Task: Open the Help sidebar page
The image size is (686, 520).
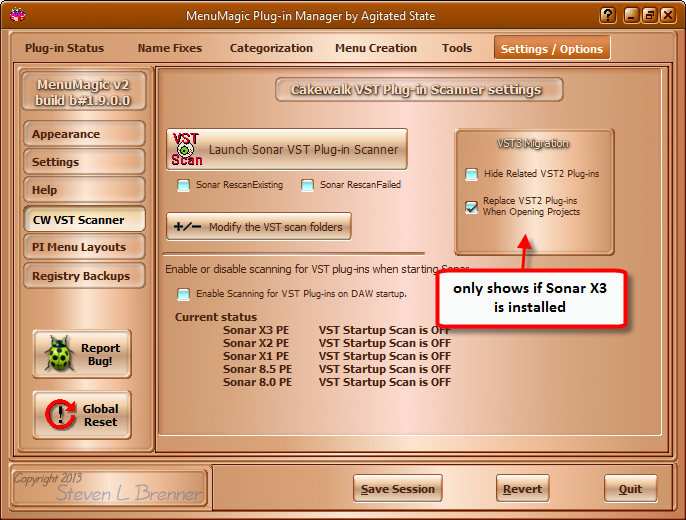Action: pos(84,190)
